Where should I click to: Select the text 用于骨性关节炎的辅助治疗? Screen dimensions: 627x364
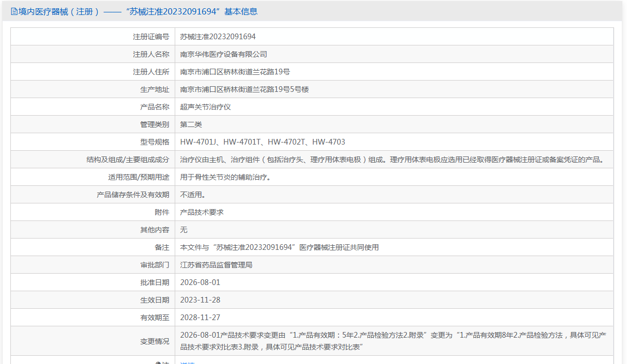[225, 177]
